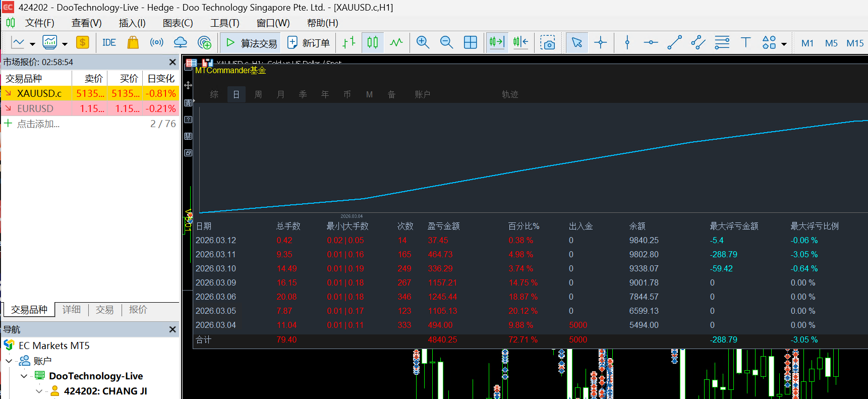Insert a text label object
868x399 pixels.
tap(745, 42)
